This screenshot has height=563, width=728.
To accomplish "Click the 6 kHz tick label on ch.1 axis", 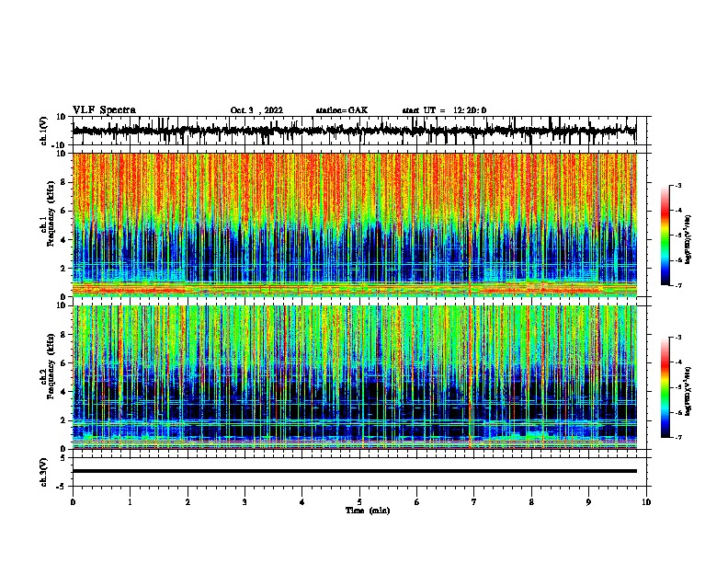I will tap(63, 211).
